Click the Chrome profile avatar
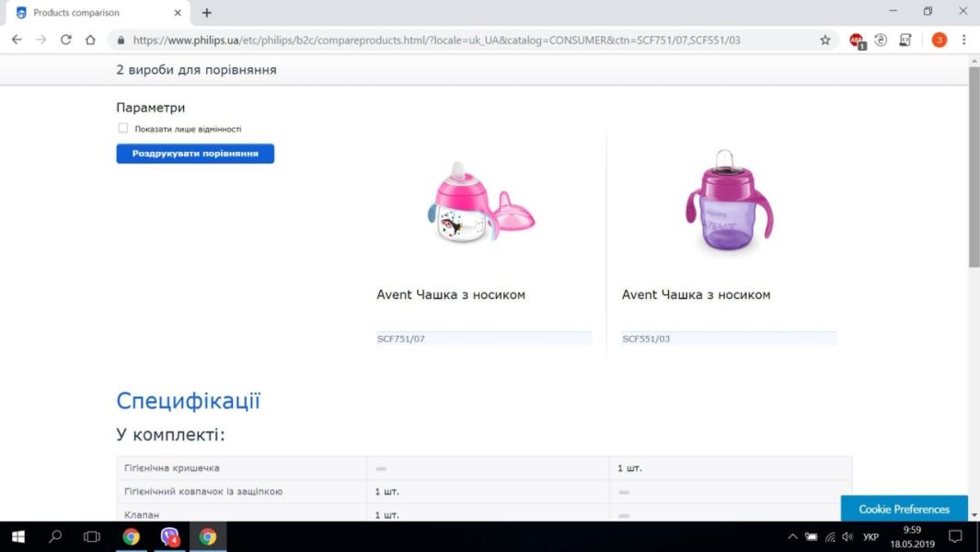Screen dimensions: 980x552 [939, 40]
